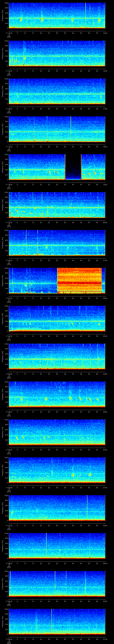Select the spectrogram panel starting at 17:20:00

pos(57,243)
